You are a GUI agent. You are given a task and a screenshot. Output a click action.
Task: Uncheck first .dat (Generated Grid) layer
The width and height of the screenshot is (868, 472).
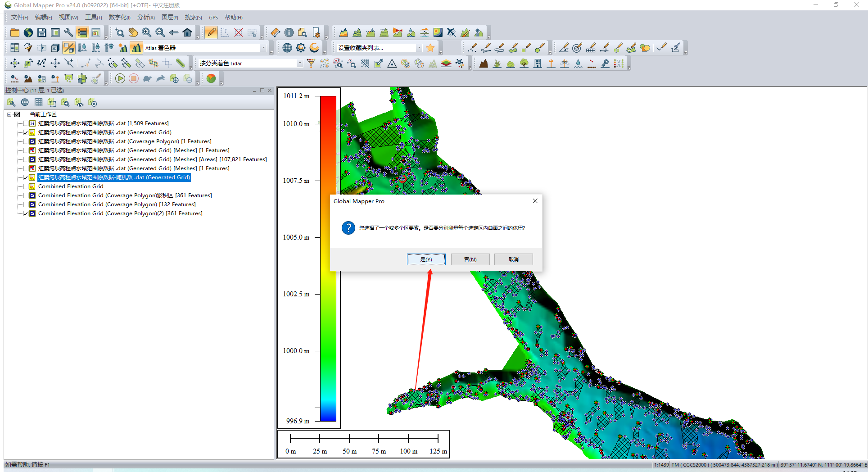click(26, 132)
